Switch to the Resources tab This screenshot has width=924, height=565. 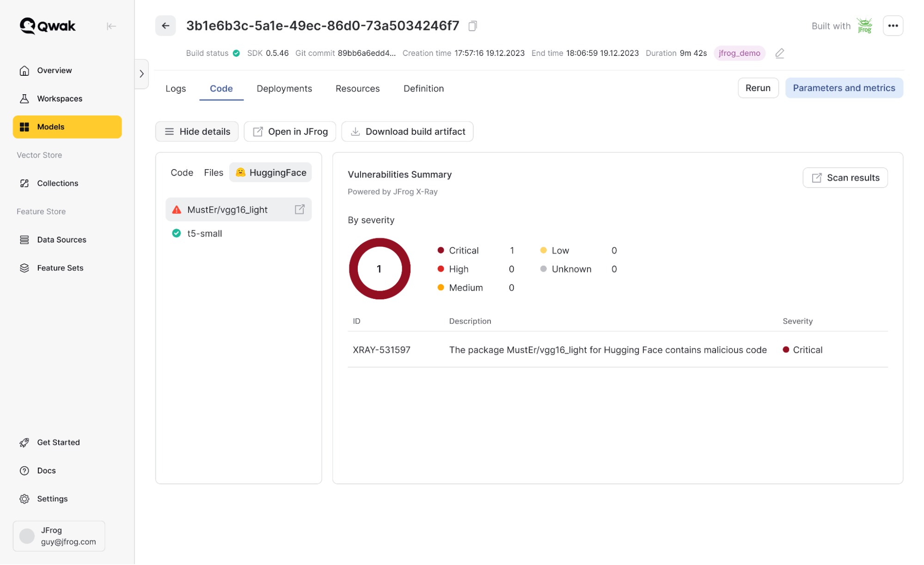357,88
